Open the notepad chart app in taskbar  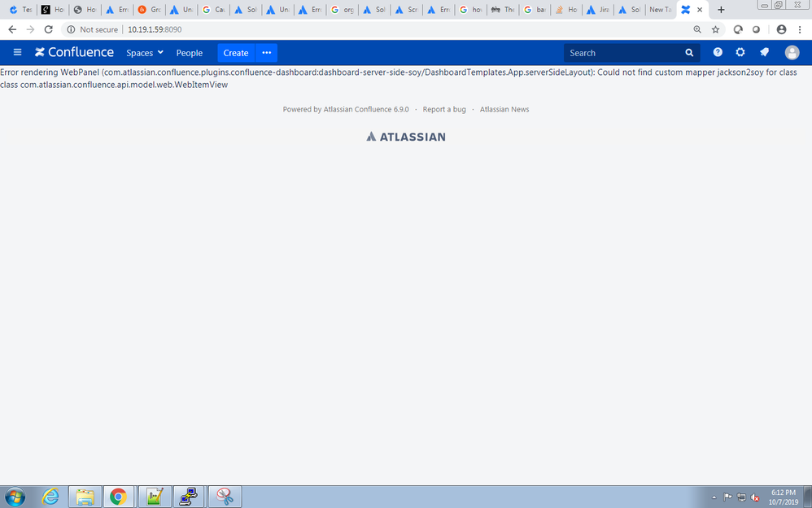click(154, 497)
